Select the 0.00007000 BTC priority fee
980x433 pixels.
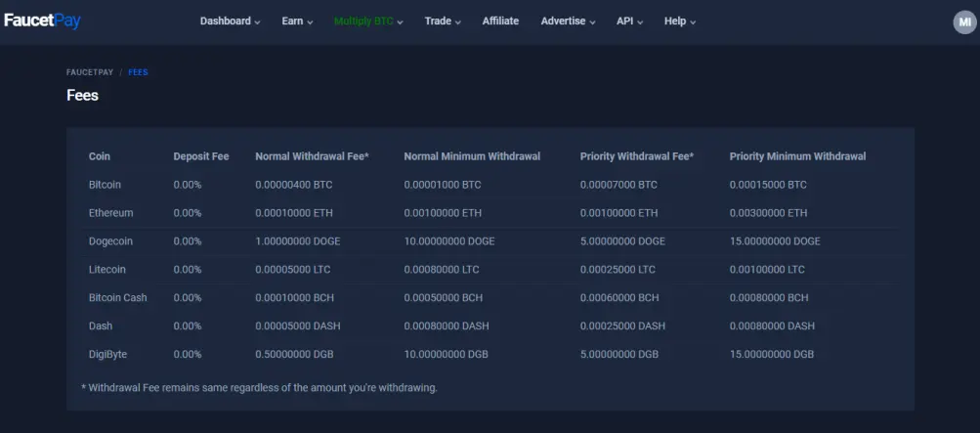pos(618,185)
